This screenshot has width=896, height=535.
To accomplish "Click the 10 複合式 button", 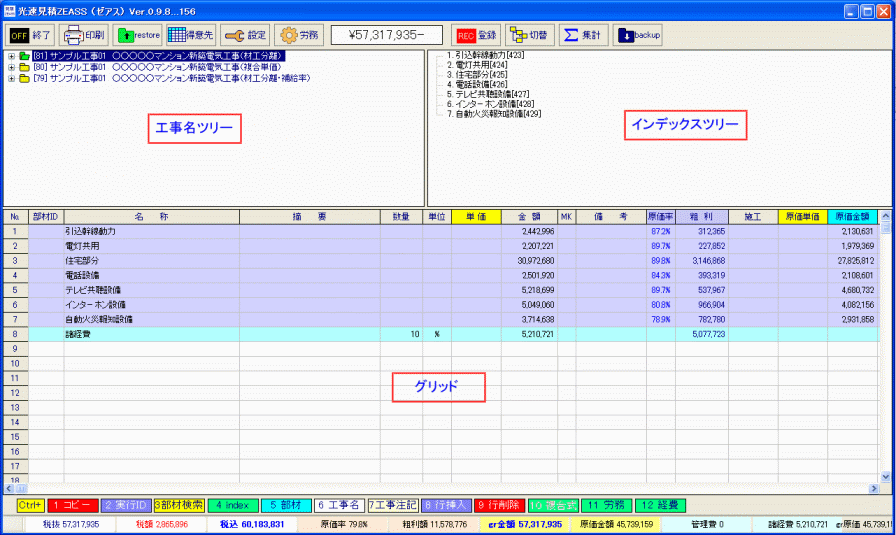I will 553,505.
